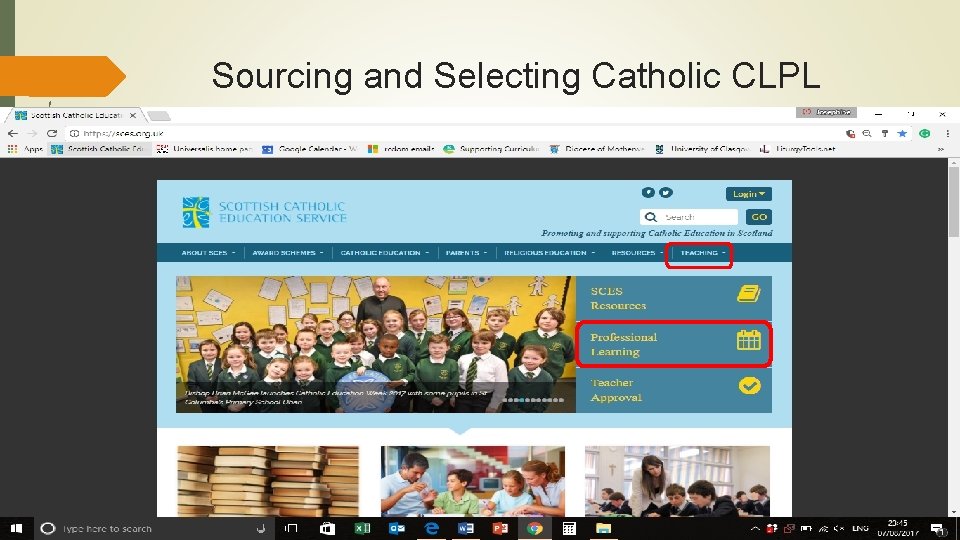Expand the ABOUT SCES menu
The image size is (960, 540).
coord(208,252)
